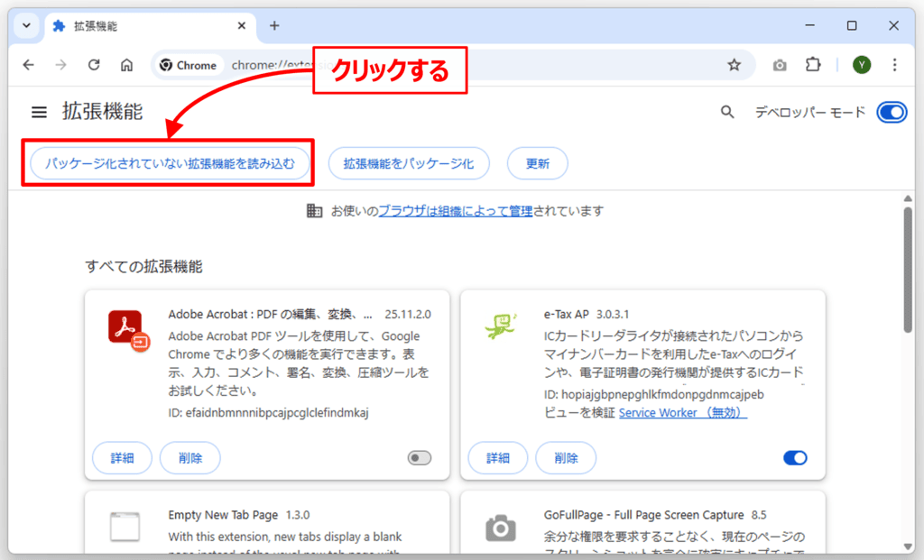Click the search icon on extensions page

(727, 112)
